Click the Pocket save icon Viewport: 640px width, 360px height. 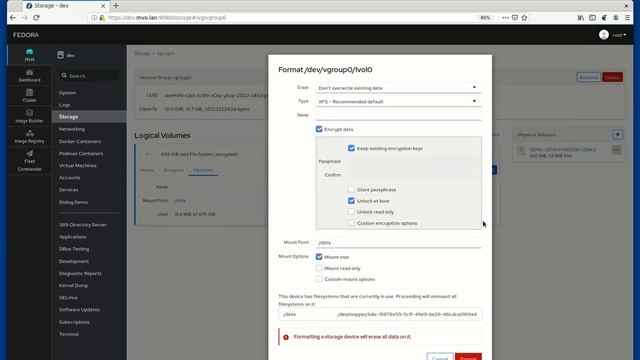[515, 18]
